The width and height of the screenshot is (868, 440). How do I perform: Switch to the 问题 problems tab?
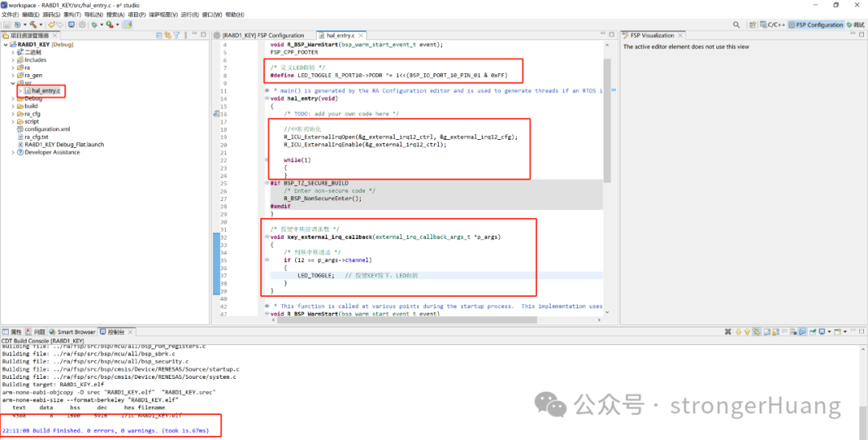point(36,332)
